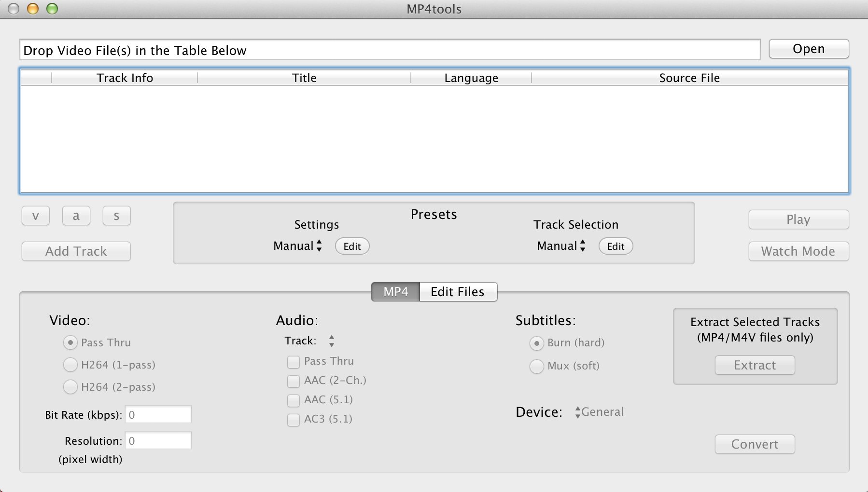
Task: Change the audio Track with the stepper
Action: (x=331, y=341)
